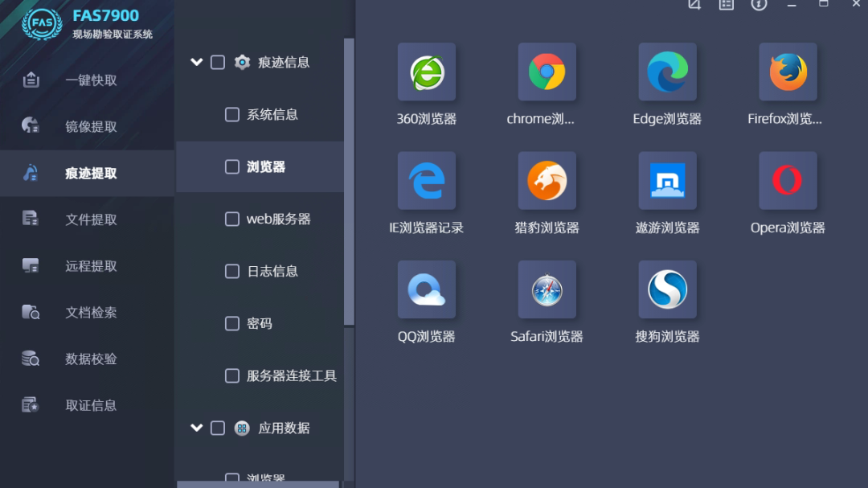Switch to 镜像提取 section
The height and width of the screenshot is (488, 868).
click(88, 126)
